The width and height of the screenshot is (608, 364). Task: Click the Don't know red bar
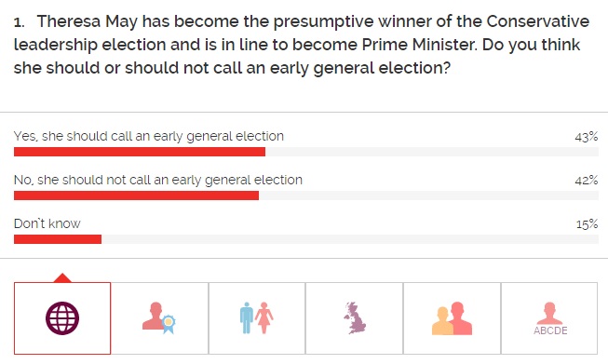tap(58, 239)
